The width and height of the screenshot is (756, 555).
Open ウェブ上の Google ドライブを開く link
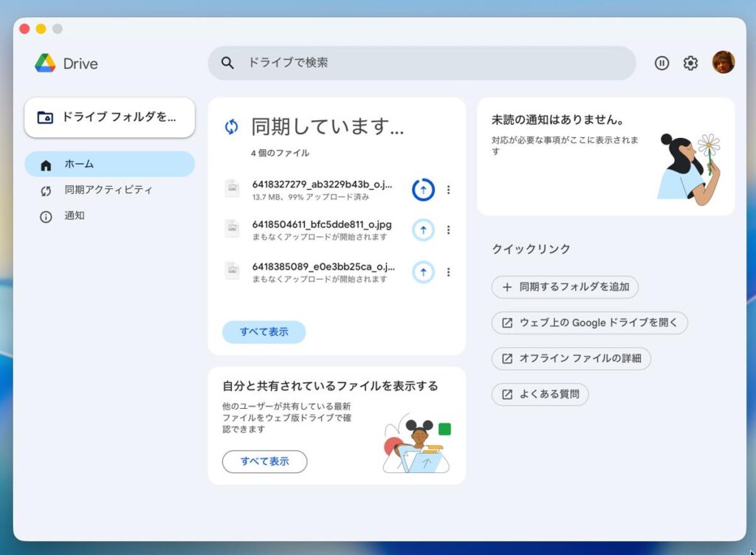(589, 323)
